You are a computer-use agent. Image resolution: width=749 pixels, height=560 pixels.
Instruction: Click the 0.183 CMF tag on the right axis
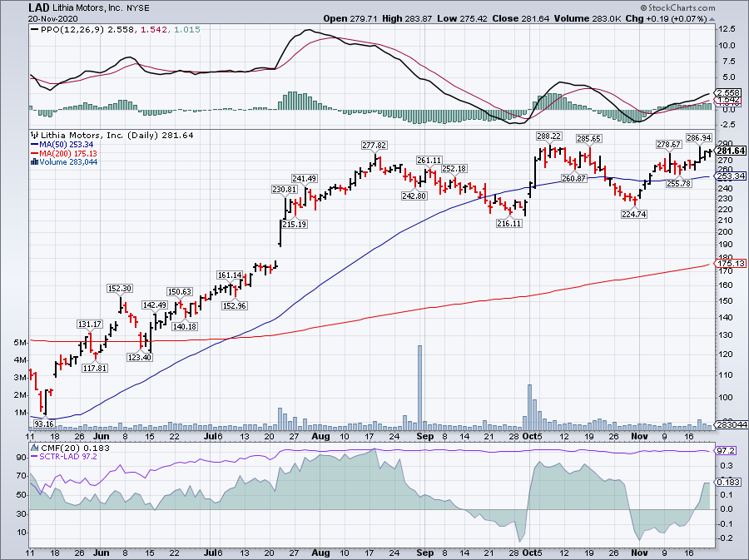729,482
